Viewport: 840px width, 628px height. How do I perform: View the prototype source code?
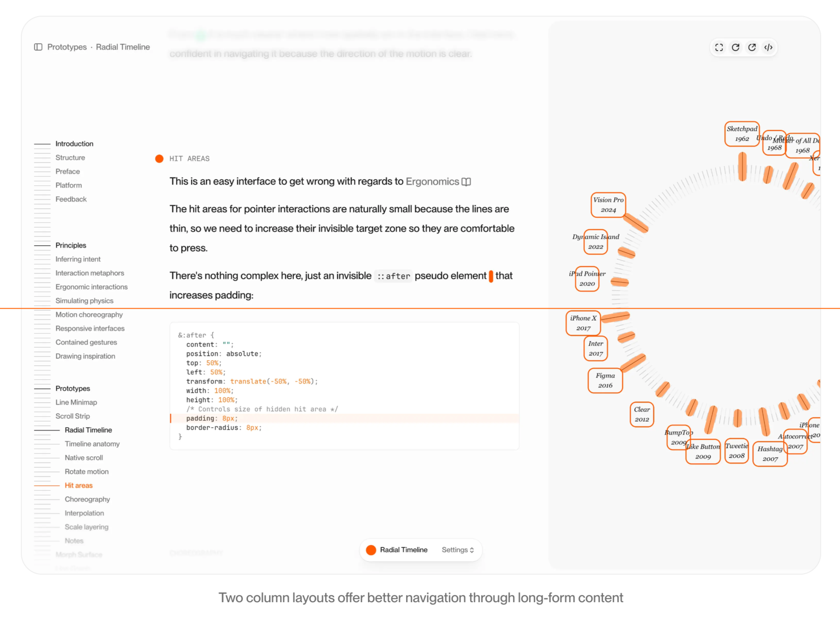click(x=768, y=48)
